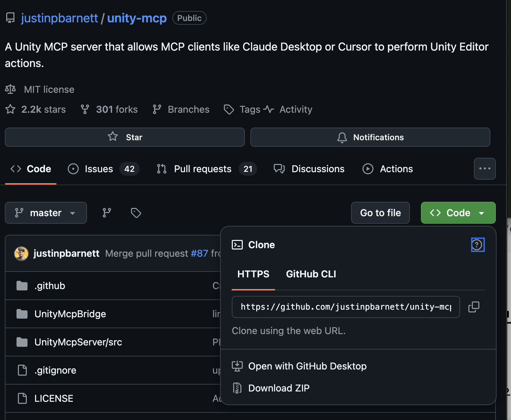This screenshot has height=420, width=511.
Task: Open the branch icon next to master selector
Action: click(107, 213)
